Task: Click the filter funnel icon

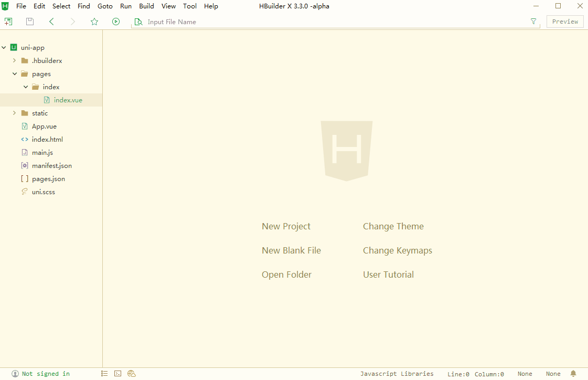Action: point(533,22)
